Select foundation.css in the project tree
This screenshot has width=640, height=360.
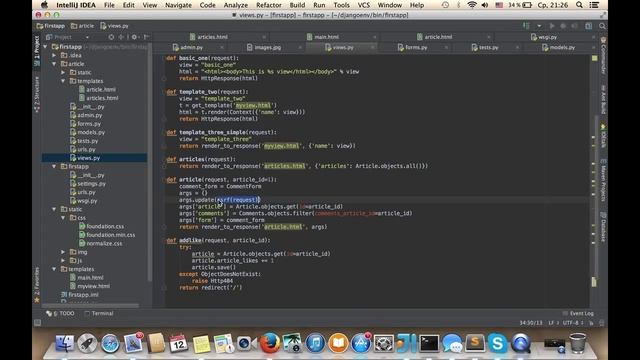[x=101, y=227]
